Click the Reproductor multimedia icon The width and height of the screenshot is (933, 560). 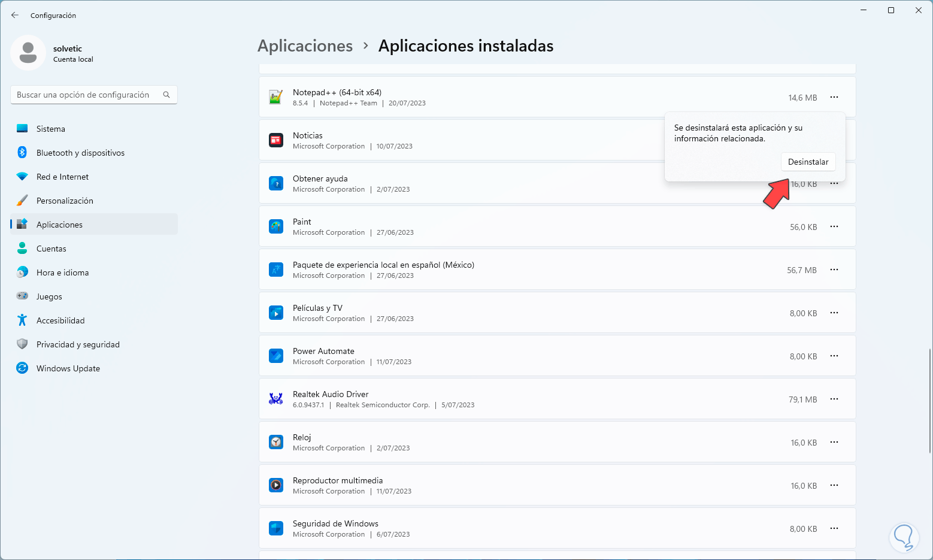[275, 485]
